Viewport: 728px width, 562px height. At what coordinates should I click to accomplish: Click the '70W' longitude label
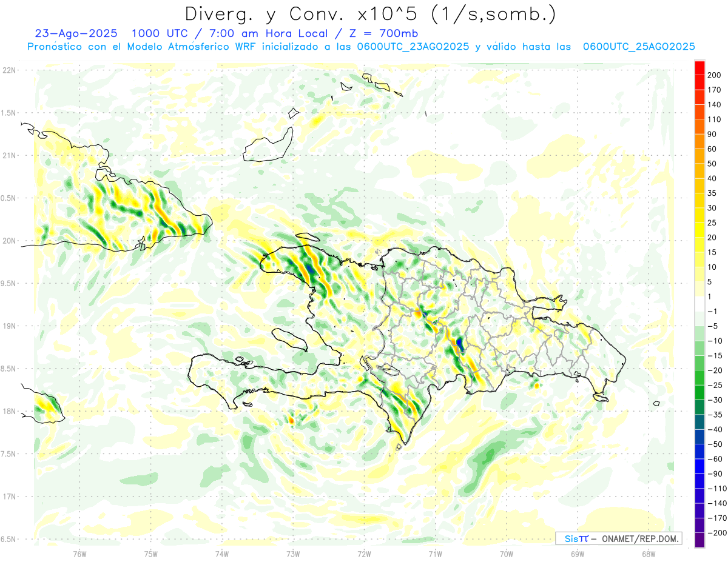point(507,554)
